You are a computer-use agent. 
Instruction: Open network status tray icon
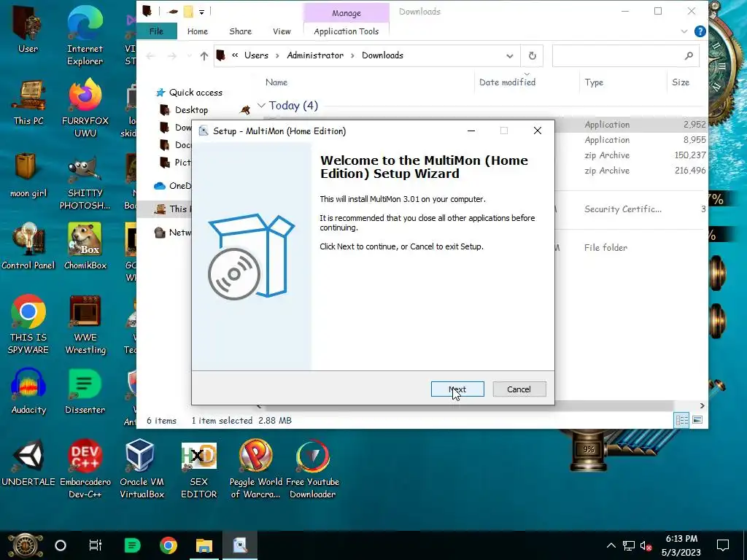click(629, 545)
